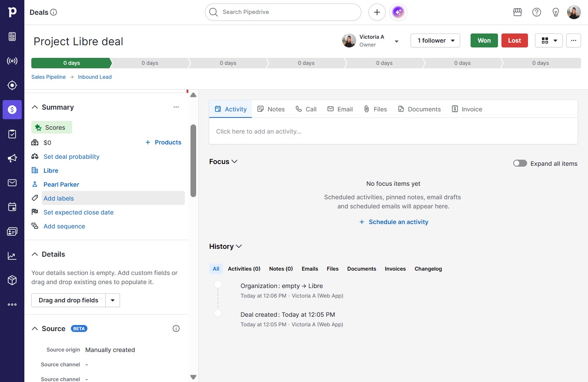The width and height of the screenshot is (588, 382).
Task: Click here to add an activity field
Action: (393, 131)
